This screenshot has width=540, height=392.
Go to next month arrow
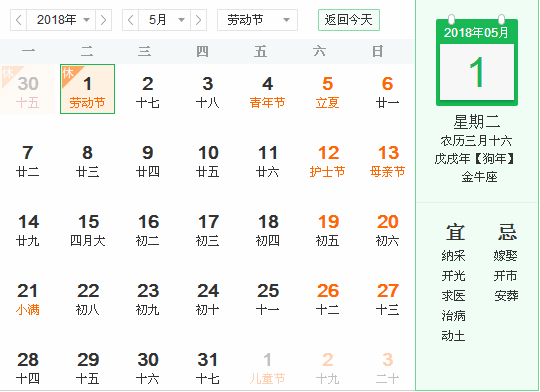click(198, 20)
